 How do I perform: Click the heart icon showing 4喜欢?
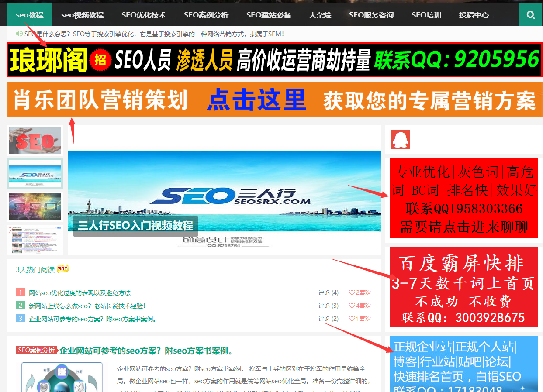click(x=352, y=306)
